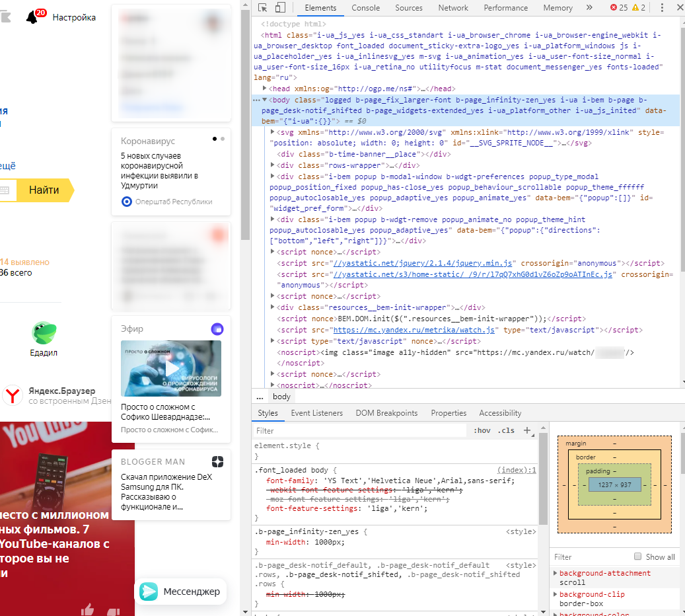The image size is (685, 616).
Task: Open the Едадил frog icon
Action: (x=44, y=332)
